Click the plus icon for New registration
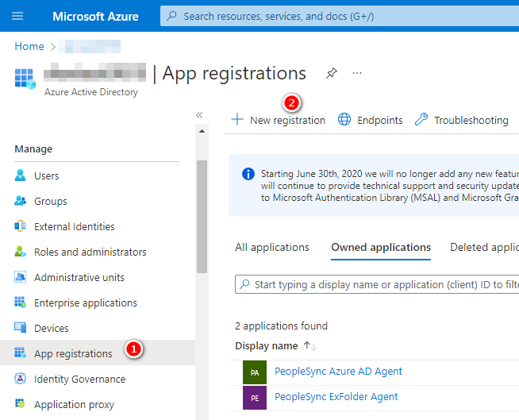Viewport: 519px width, 420px height. pyautogui.click(x=237, y=119)
